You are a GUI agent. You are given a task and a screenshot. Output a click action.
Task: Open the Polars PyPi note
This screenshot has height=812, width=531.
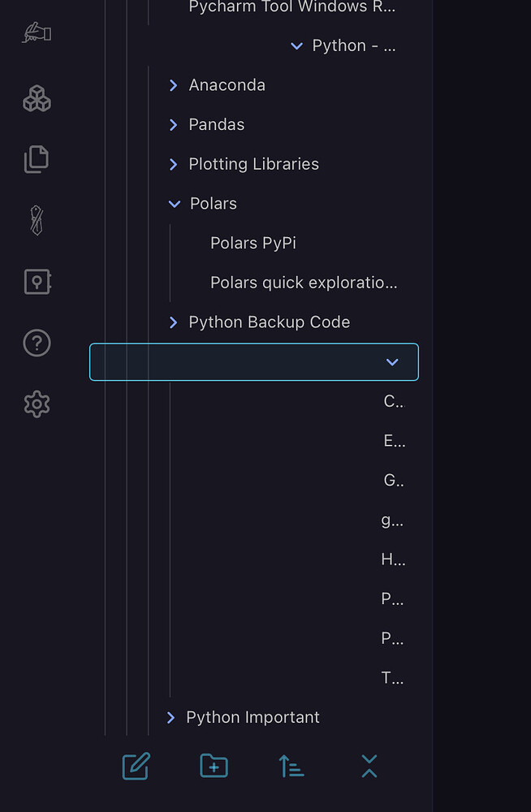point(253,243)
